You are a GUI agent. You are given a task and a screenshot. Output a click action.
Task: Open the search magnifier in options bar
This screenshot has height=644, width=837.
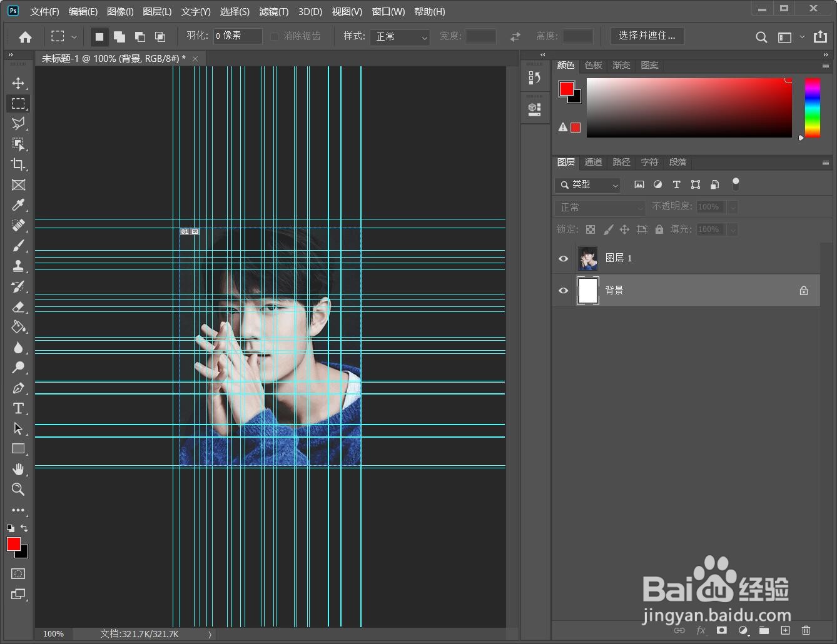click(x=761, y=37)
